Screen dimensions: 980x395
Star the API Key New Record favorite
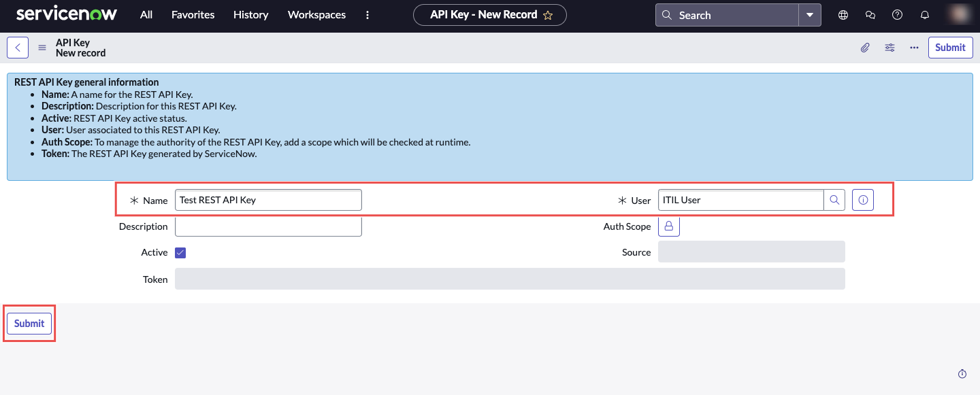[549, 14]
